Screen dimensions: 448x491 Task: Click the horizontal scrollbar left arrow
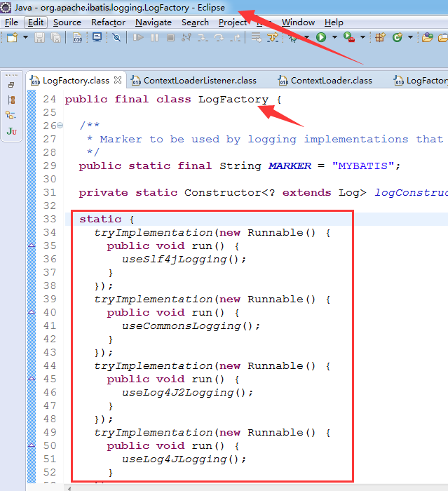click(69, 488)
